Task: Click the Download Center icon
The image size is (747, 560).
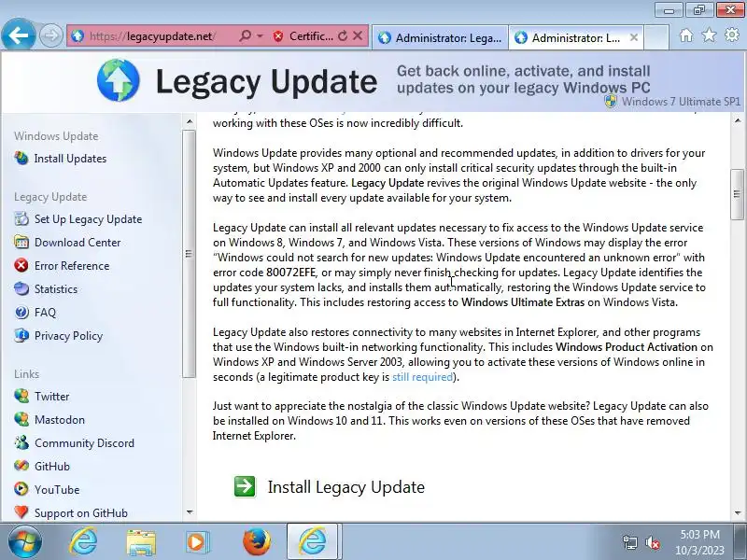Action: coord(21,243)
